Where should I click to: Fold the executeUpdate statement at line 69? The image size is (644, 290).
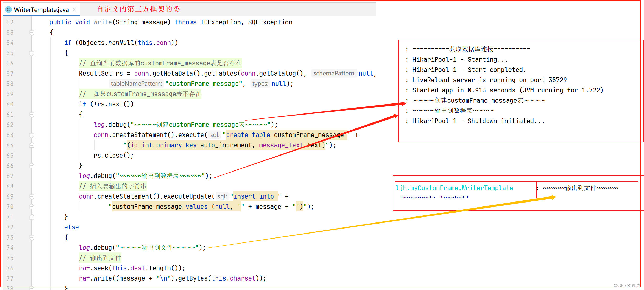[32, 196]
